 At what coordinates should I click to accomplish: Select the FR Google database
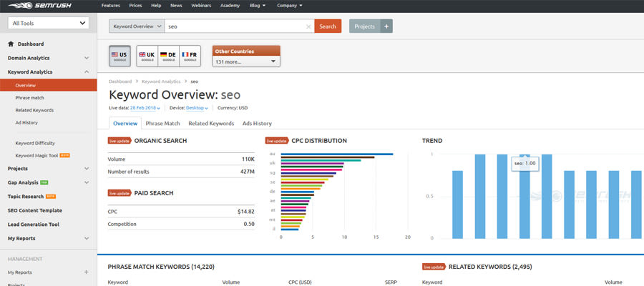pos(190,56)
